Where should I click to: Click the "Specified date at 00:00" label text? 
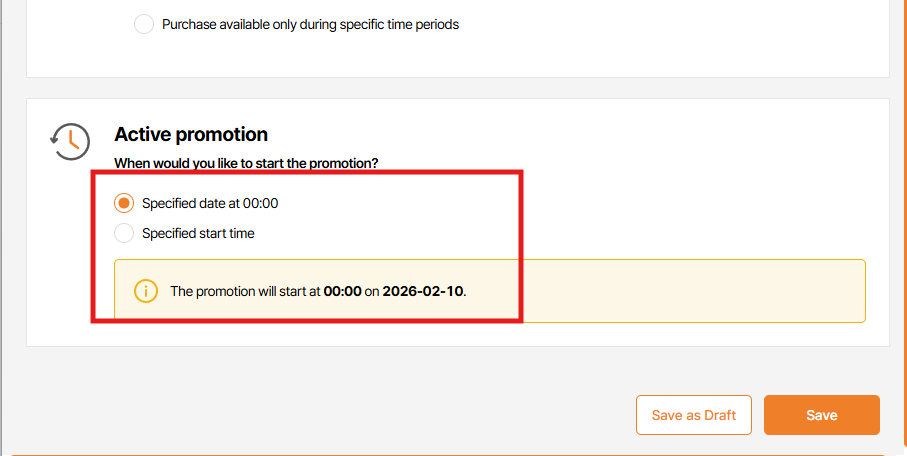210,203
